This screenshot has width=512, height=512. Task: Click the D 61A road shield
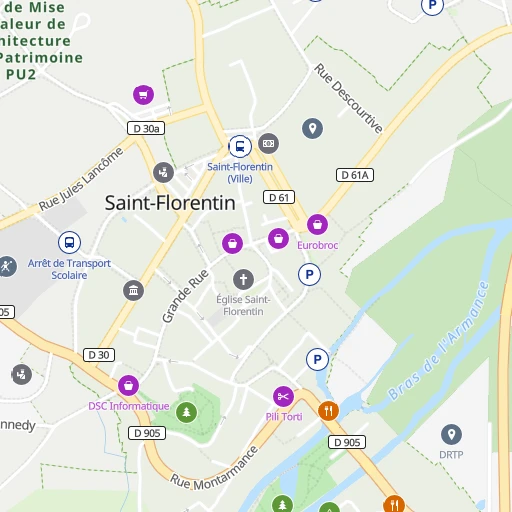[355, 175]
